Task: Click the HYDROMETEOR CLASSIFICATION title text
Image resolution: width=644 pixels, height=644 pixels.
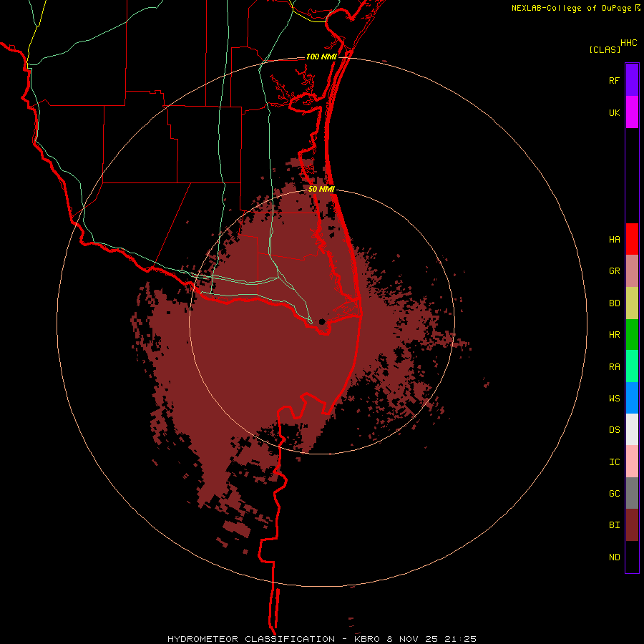Action: pos(251,639)
